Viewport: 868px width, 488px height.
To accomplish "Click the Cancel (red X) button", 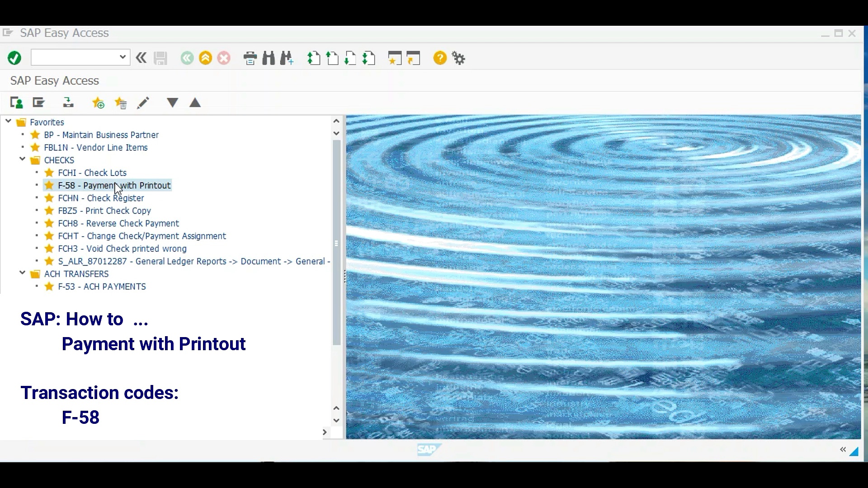I will (x=223, y=58).
